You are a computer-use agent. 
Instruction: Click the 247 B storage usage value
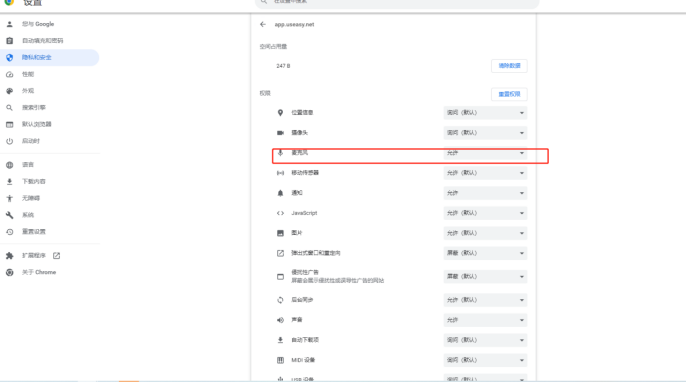(283, 66)
